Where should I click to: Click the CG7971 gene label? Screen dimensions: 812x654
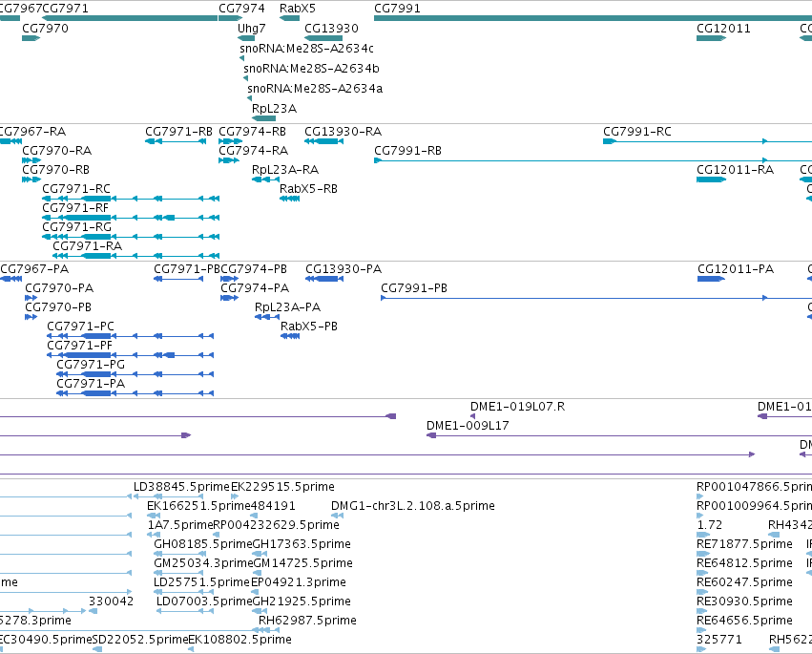(65, 9)
